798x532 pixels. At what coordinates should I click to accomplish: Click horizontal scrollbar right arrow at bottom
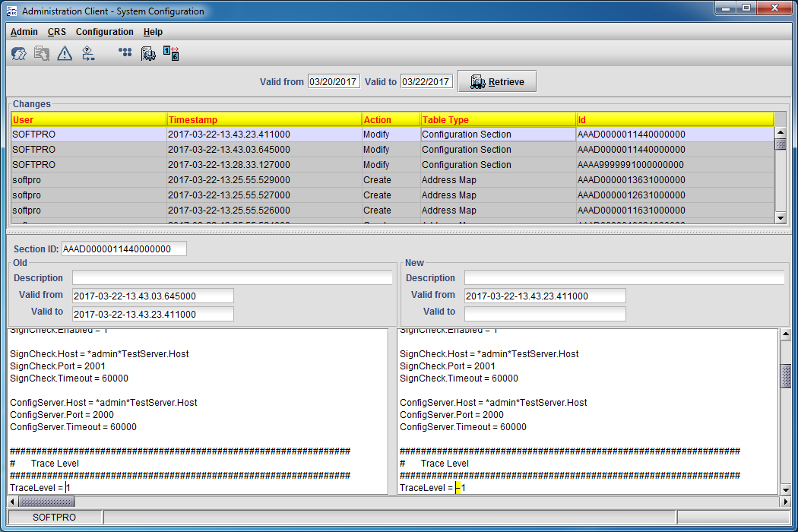786,502
